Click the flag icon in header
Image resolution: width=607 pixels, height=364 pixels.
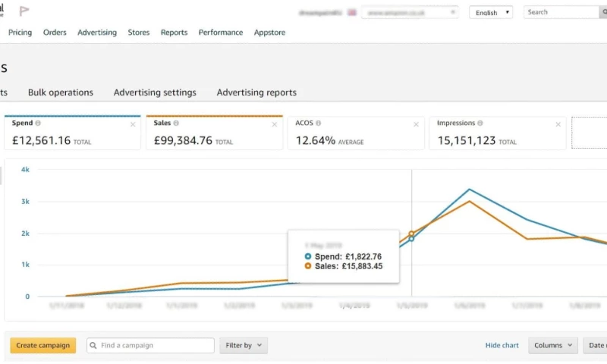pos(24,11)
